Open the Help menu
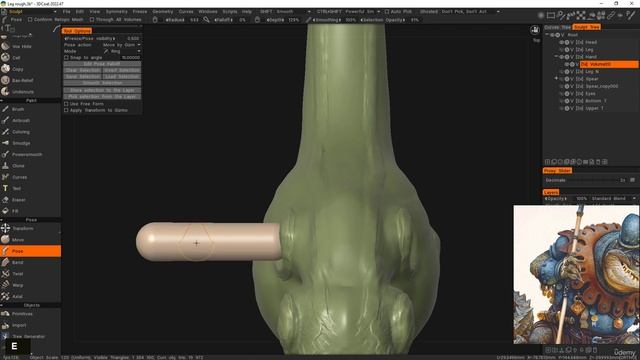 tap(247, 12)
